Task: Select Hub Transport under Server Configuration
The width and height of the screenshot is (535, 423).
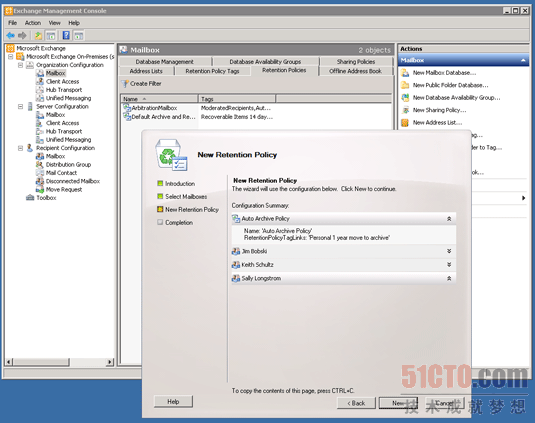Action: point(64,131)
